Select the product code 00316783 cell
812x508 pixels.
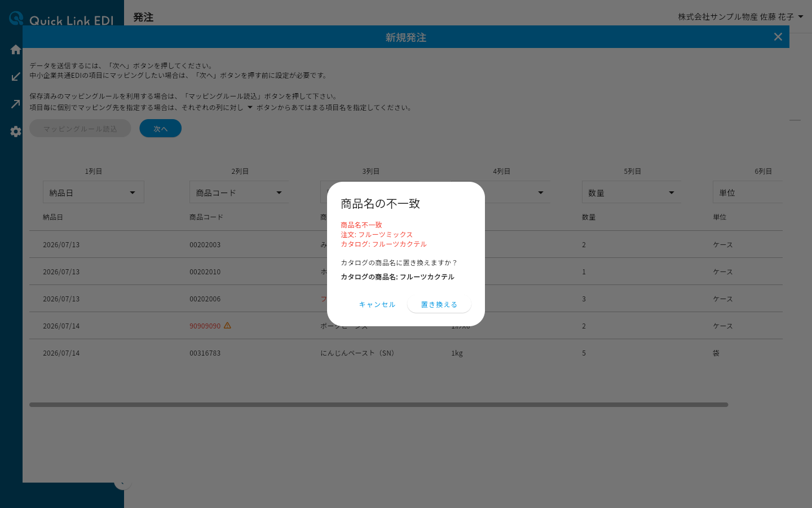click(205, 353)
